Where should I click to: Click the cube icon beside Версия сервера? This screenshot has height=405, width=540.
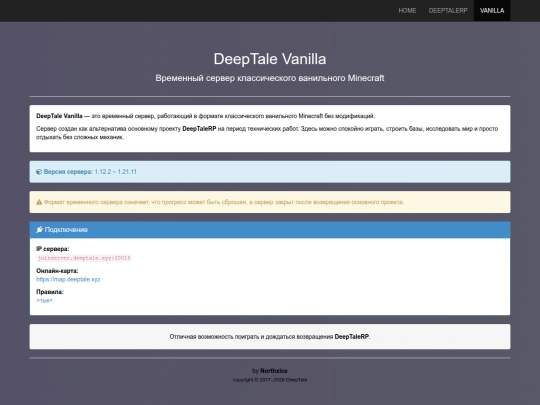pos(39,172)
